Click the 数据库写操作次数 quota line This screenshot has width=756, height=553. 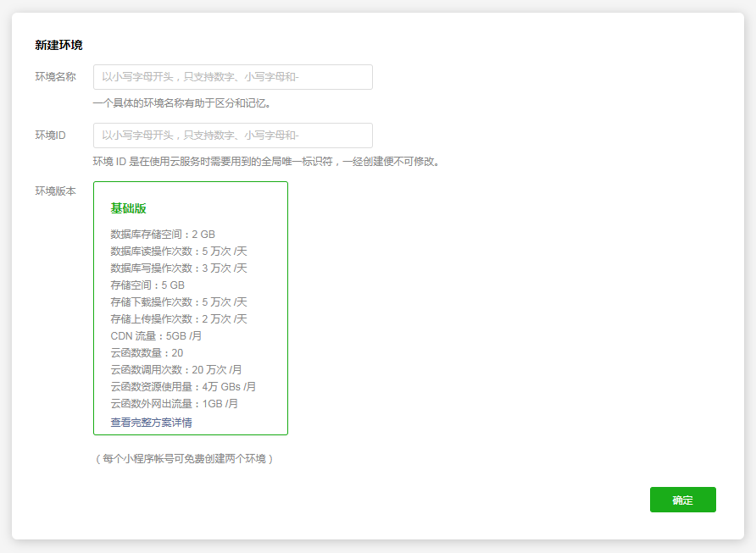(178, 268)
